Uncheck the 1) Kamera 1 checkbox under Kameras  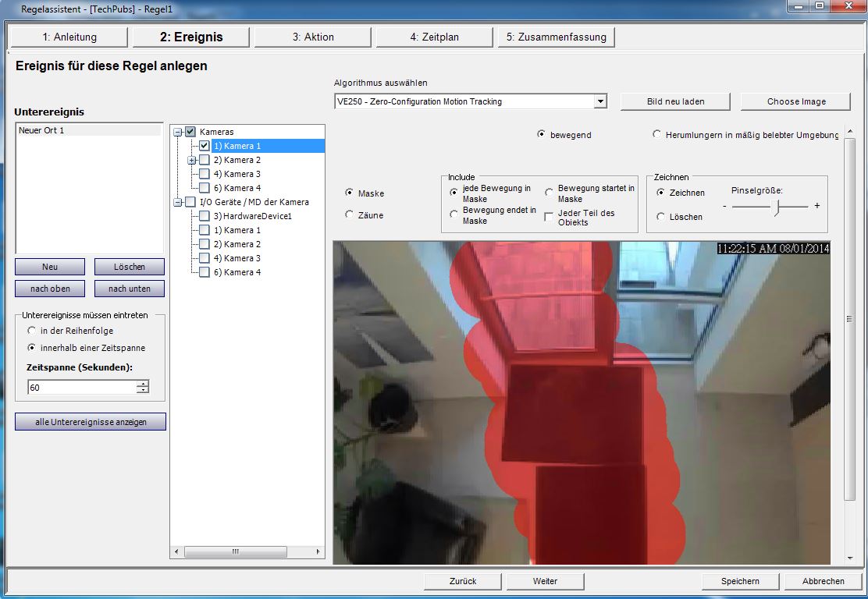(x=205, y=146)
